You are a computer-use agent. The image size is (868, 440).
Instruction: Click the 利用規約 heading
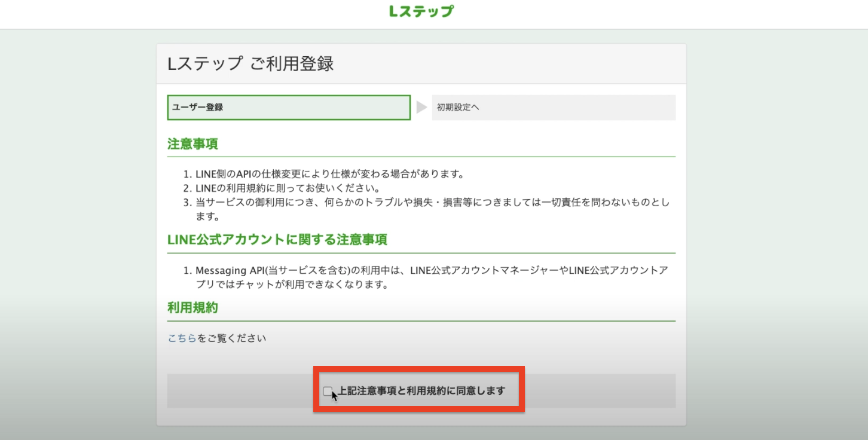tap(192, 308)
